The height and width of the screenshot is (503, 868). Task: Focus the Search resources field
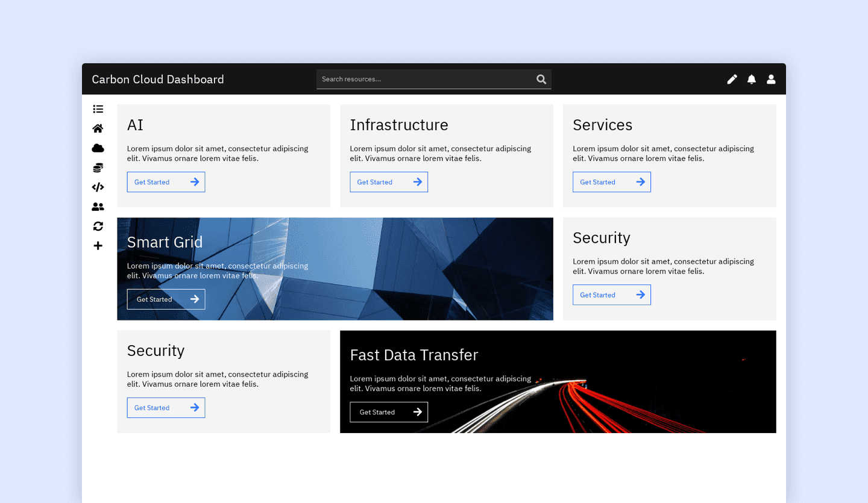coord(434,79)
